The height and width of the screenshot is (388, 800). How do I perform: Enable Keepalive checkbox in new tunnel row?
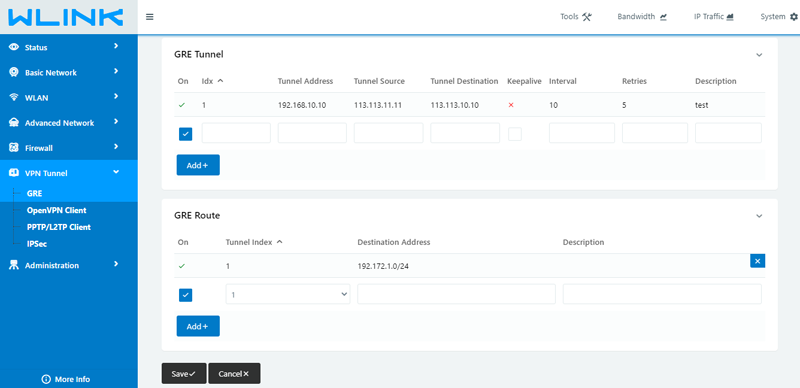coord(515,134)
